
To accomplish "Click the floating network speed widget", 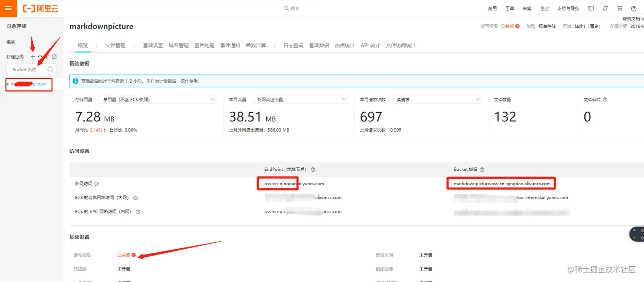I will [x=636, y=234].
